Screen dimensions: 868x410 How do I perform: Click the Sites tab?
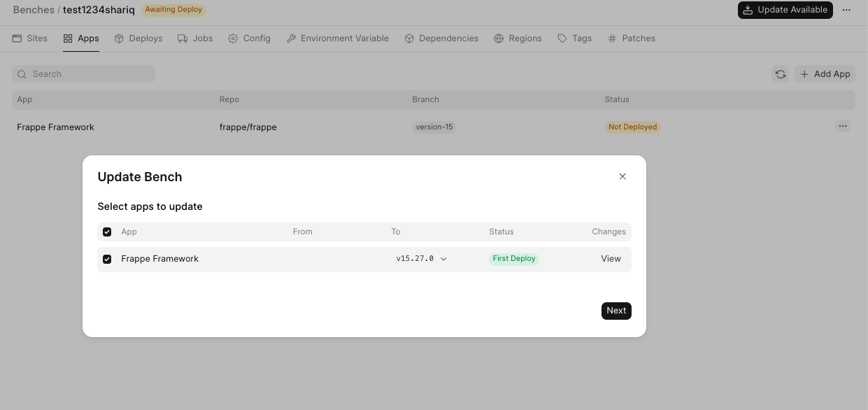[x=30, y=38]
